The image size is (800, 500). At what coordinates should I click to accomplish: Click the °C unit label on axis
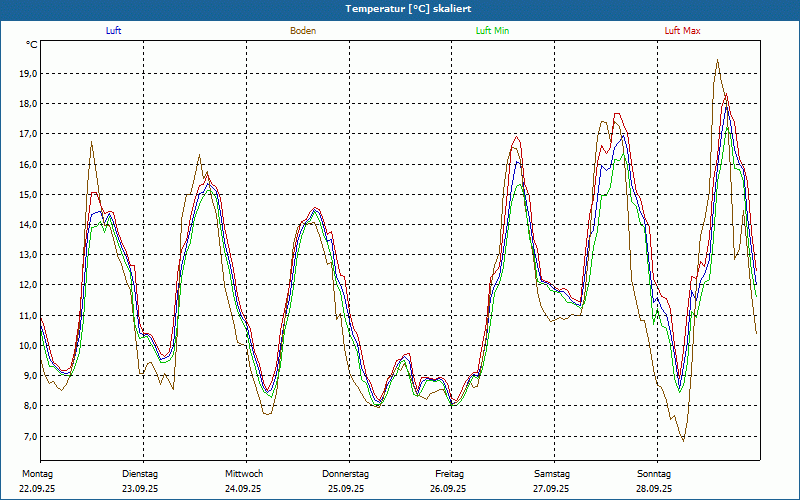(32, 45)
